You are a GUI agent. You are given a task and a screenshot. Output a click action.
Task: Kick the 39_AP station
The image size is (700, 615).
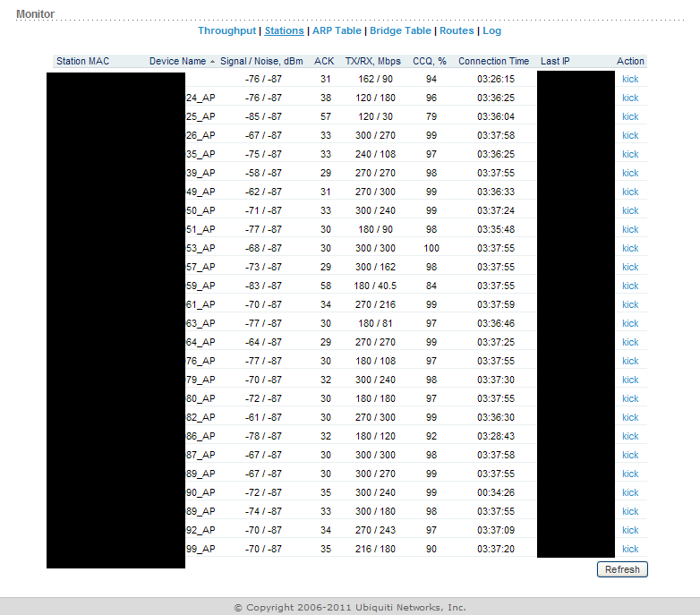click(630, 173)
